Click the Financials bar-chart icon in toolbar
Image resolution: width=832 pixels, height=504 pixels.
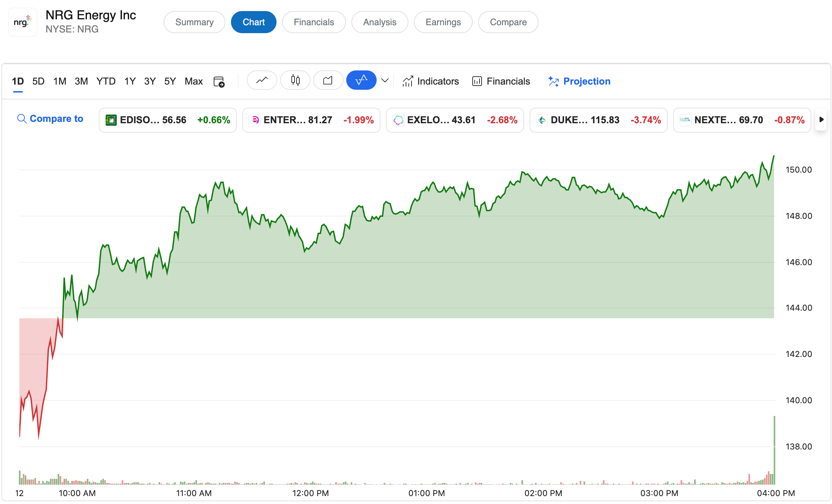tap(477, 81)
